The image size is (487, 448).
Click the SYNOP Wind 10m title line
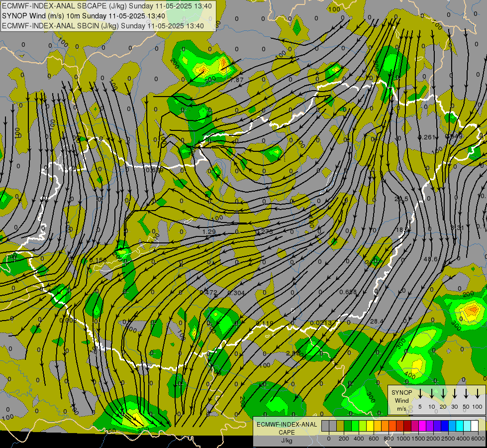click(84, 16)
